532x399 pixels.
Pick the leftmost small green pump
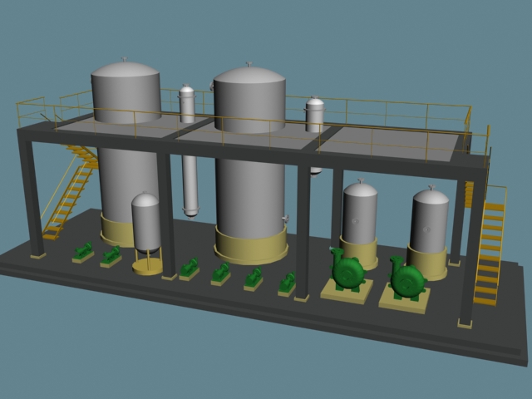click(83, 252)
